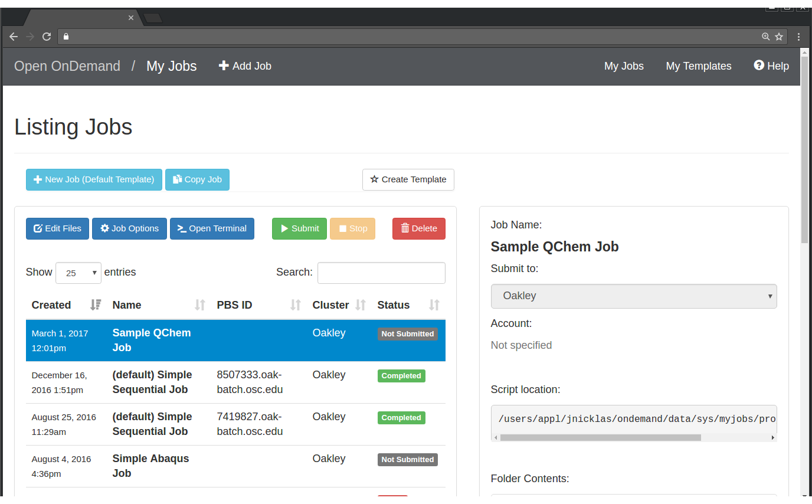This screenshot has height=504, width=812.
Task: Click the Copy Job button
Action: pyautogui.click(x=197, y=179)
